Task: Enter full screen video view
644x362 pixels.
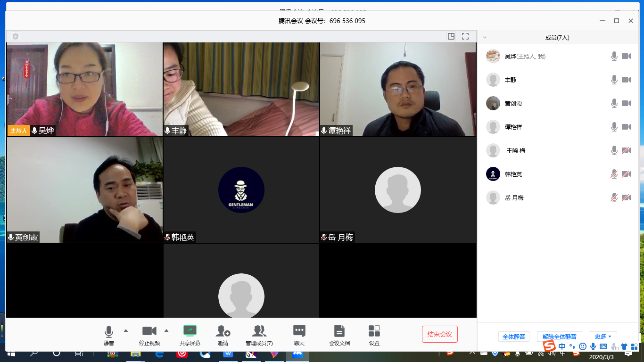Action: 465,36
